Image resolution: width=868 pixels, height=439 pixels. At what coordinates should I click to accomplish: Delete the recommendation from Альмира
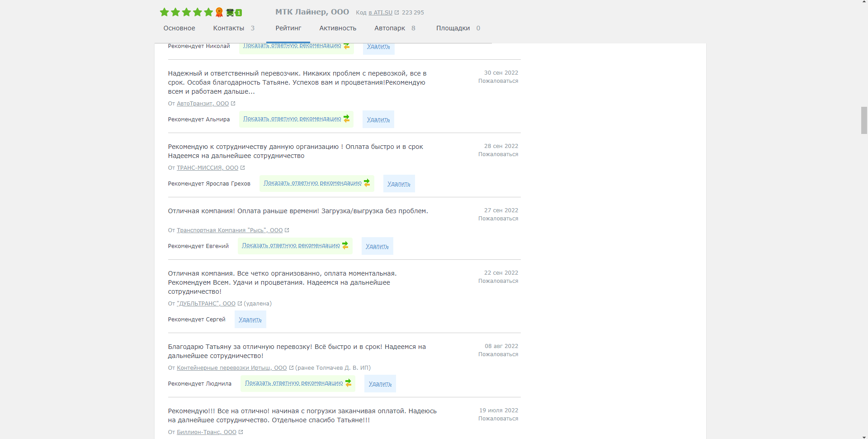378,119
